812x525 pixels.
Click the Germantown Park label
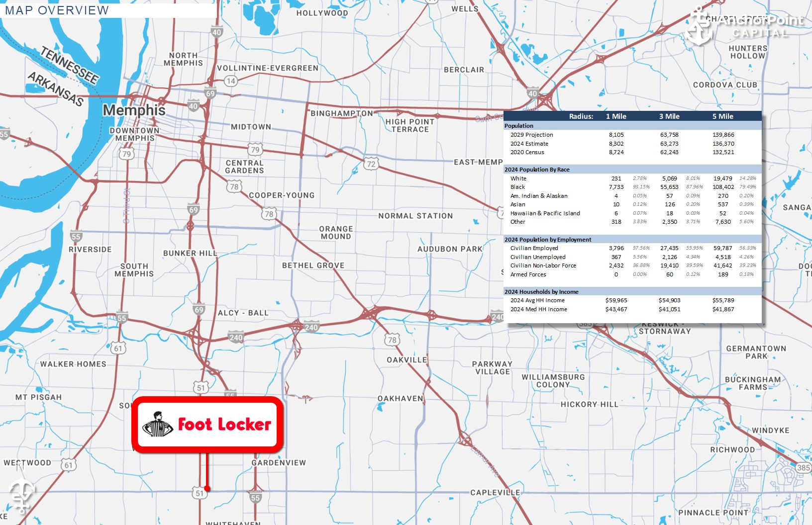click(x=756, y=352)
